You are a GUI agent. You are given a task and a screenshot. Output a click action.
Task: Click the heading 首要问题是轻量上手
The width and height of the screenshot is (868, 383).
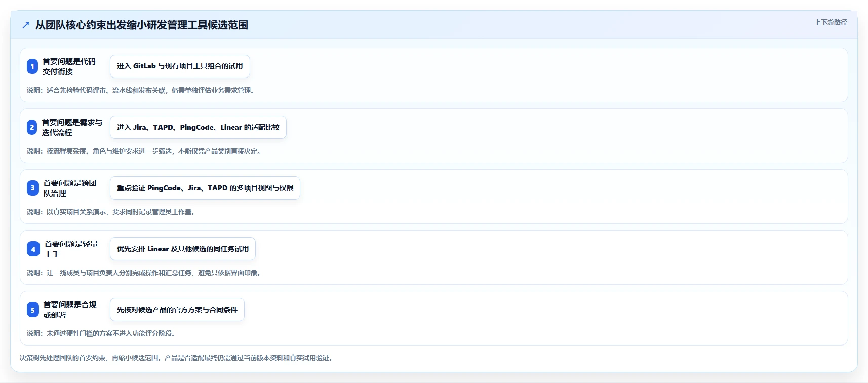click(71, 249)
